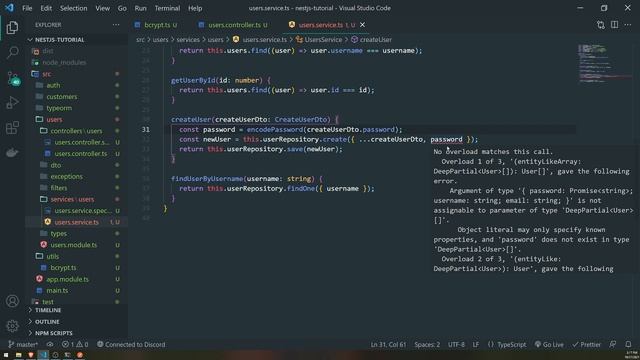
Task: Open the Terminal menu
Action: point(167,8)
